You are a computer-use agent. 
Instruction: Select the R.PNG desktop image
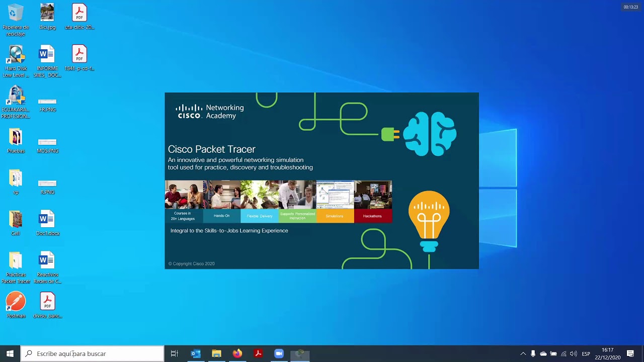pyautogui.click(x=47, y=187)
